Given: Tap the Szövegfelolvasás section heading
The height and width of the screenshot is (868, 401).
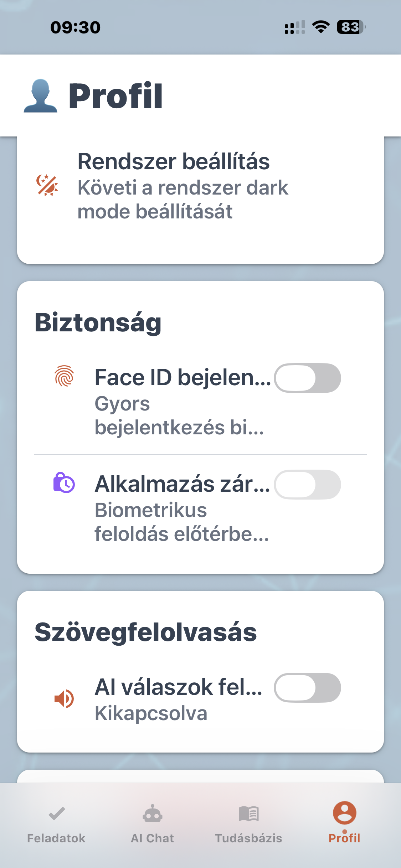Looking at the screenshot, I should pyautogui.click(x=146, y=632).
